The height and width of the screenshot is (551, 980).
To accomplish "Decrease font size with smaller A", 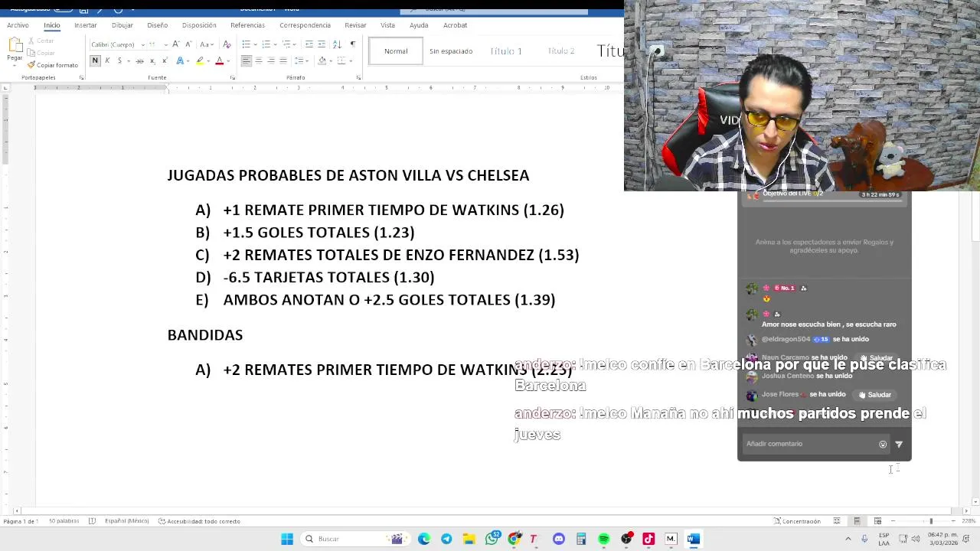I will (188, 44).
